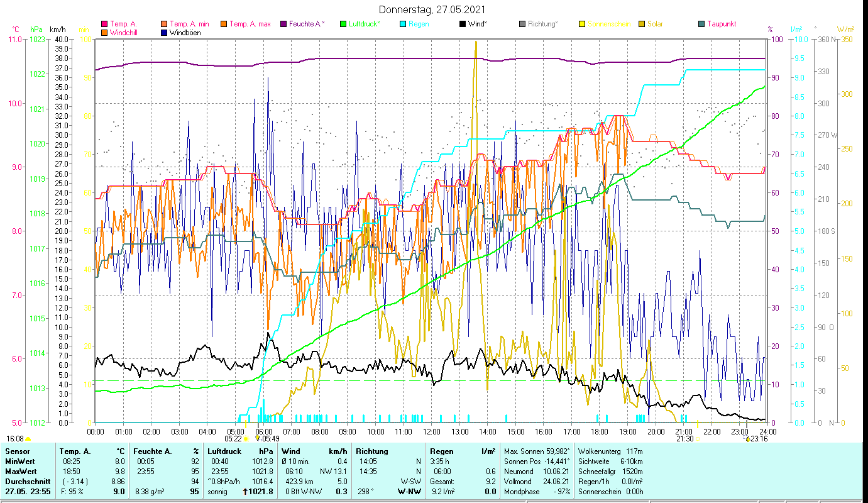Image resolution: width=868 pixels, height=503 pixels.
Task: Click the 'Max. Sonnen 59,982°' entry
Action: click(x=537, y=451)
